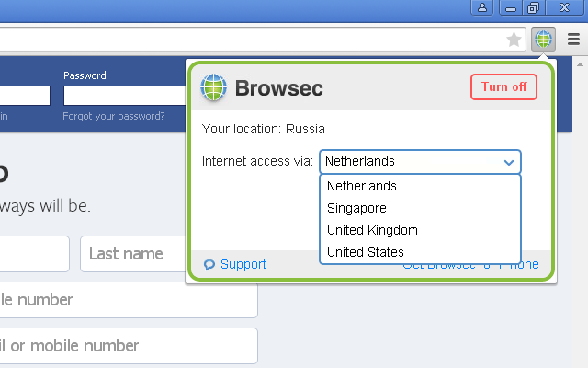The image size is (588, 368).
Task: Click the Browsec globe logo in popup
Action: [x=213, y=87]
